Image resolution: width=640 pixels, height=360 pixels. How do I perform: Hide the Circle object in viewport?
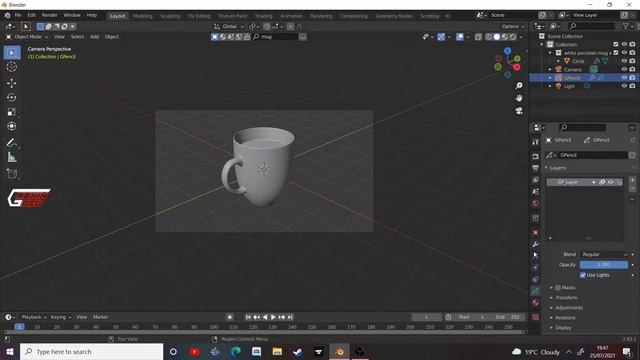624,61
